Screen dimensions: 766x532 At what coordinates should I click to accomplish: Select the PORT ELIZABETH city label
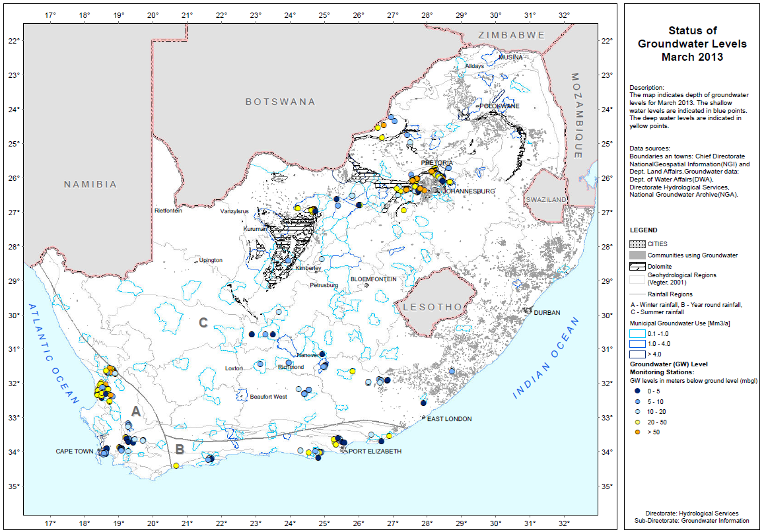[x=374, y=451]
